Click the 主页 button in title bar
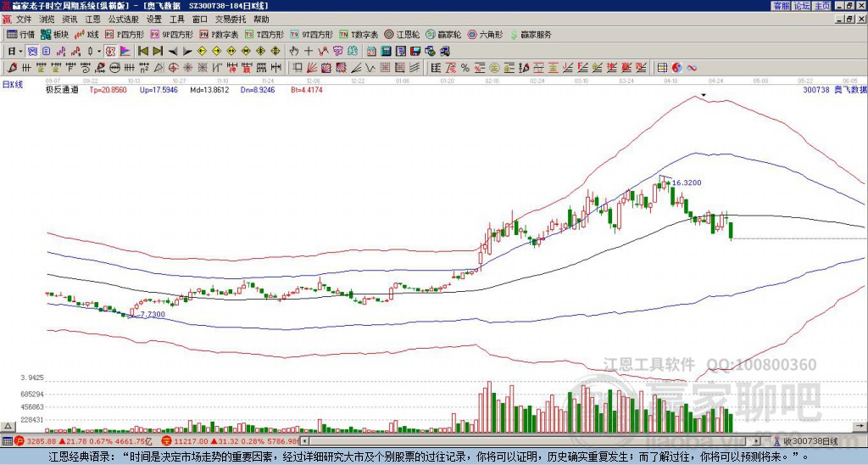868x465 pixels. pos(821,6)
